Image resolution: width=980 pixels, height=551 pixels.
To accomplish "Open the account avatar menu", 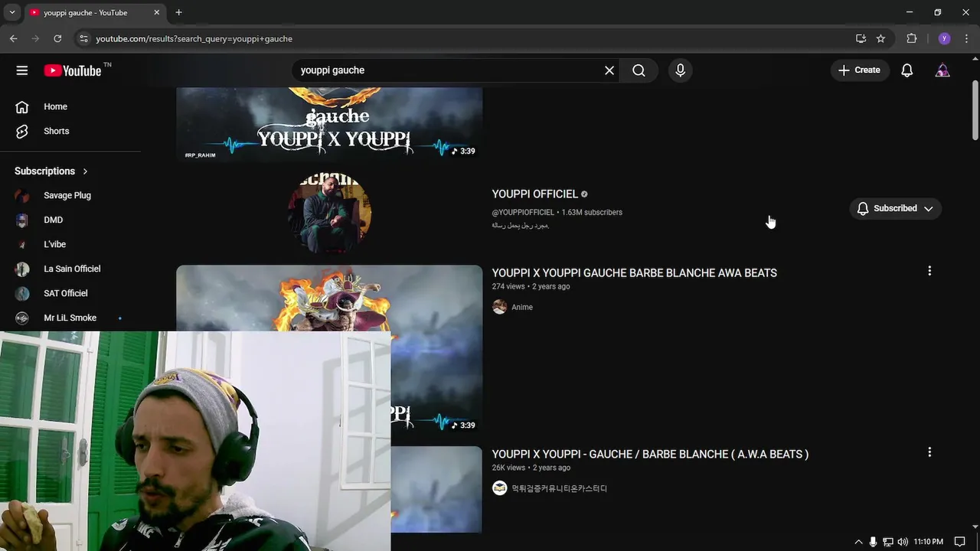I will click(942, 70).
